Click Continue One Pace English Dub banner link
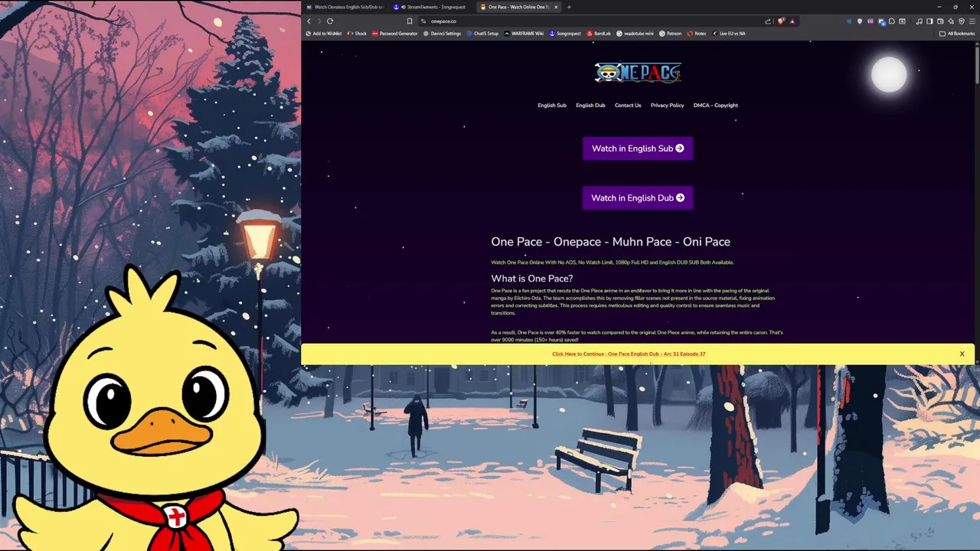The height and width of the screenshot is (551, 980). click(629, 354)
